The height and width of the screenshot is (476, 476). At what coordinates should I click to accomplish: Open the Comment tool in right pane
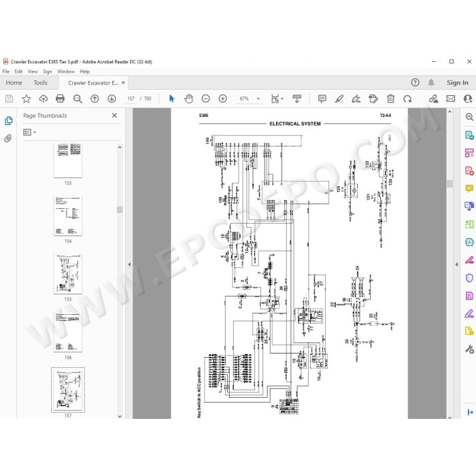(469, 188)
